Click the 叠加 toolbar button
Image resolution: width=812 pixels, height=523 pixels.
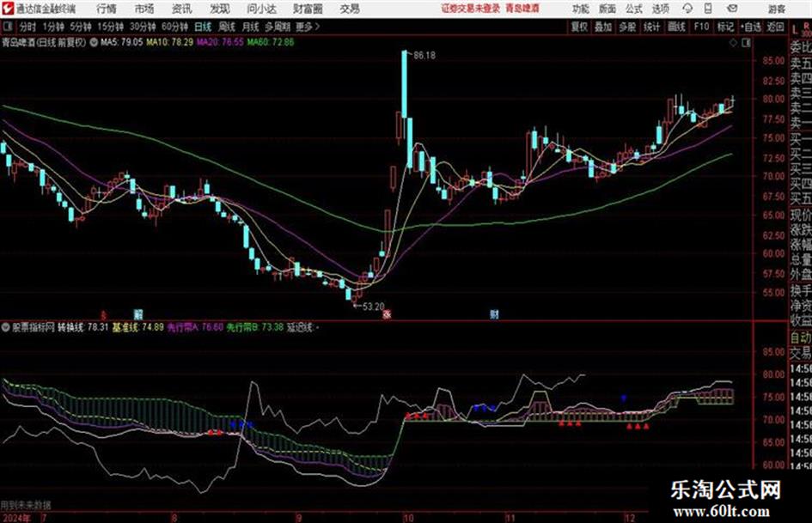point(603,27)
